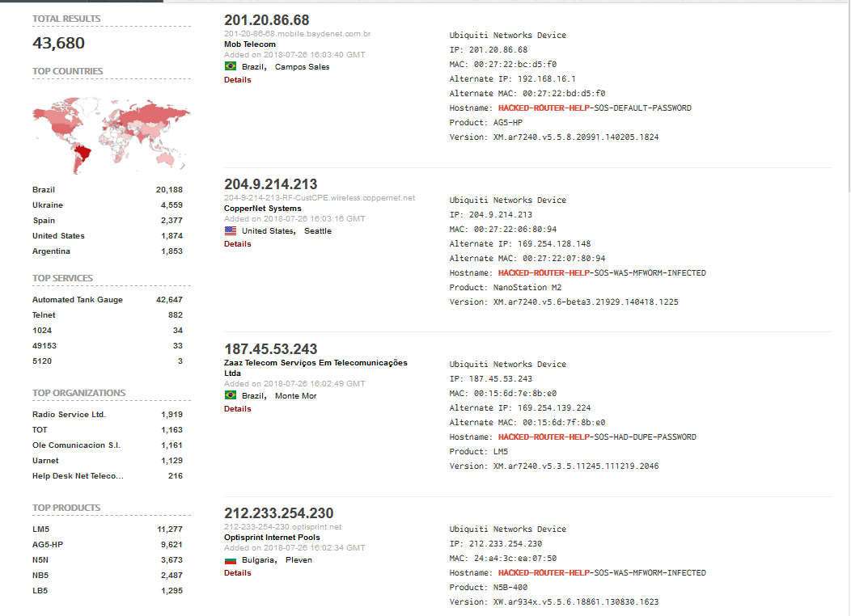This screenshot has width=851, height=616.
Task: Click the CopperNet Systems organization link
Action: tap(263, 209)
